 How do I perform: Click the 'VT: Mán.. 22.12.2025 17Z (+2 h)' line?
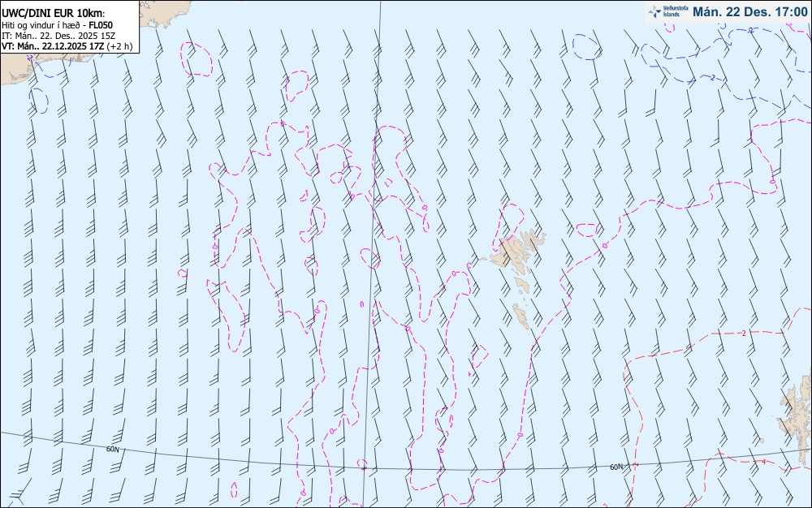[x=67, y=46]
